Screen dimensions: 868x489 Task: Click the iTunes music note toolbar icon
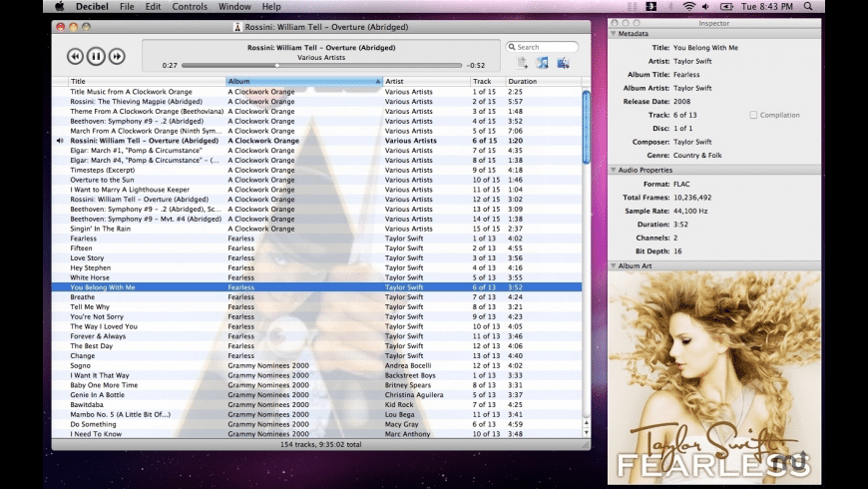tap(543, 63)
